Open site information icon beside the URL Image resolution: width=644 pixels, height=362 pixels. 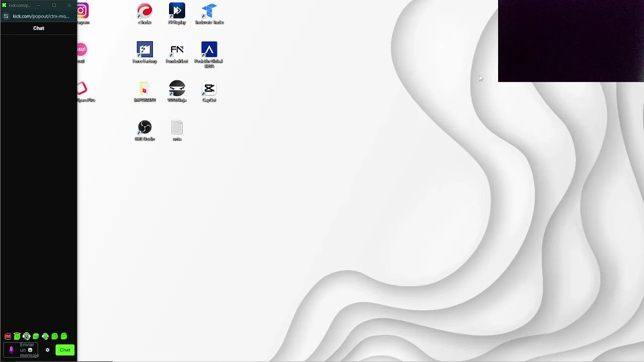coord(6,16)
